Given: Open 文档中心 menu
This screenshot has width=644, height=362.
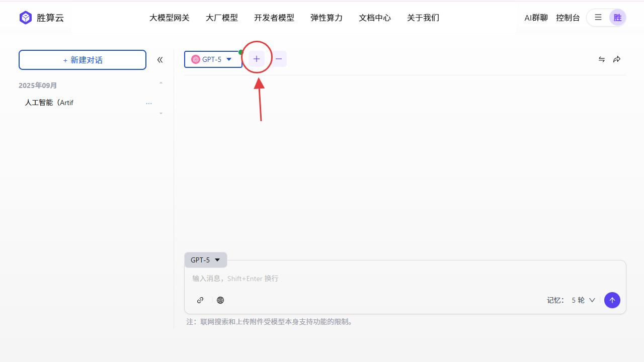Looking at the screenshot, I should point(375,18).
